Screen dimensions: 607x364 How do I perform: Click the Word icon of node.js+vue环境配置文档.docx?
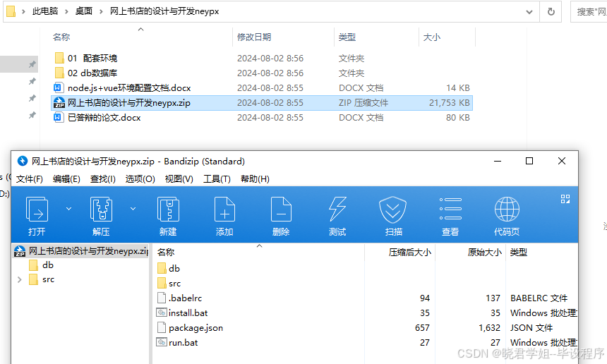click(58, 87)
